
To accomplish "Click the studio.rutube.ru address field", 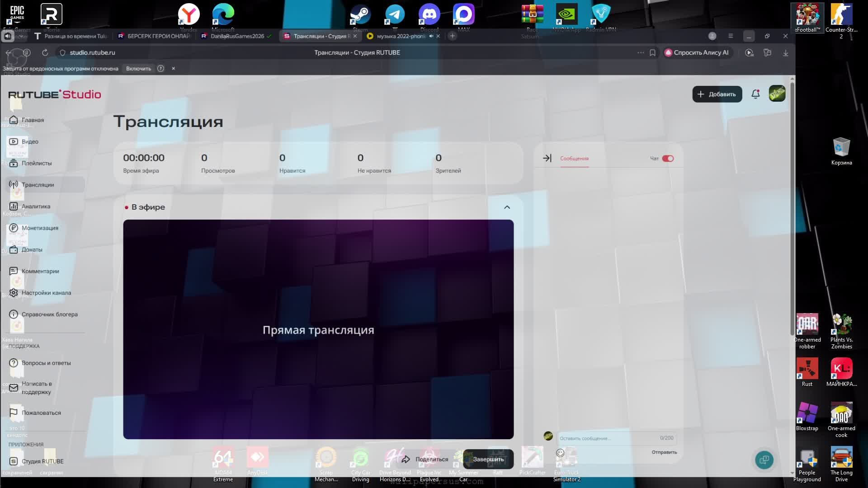I will 92,52.
